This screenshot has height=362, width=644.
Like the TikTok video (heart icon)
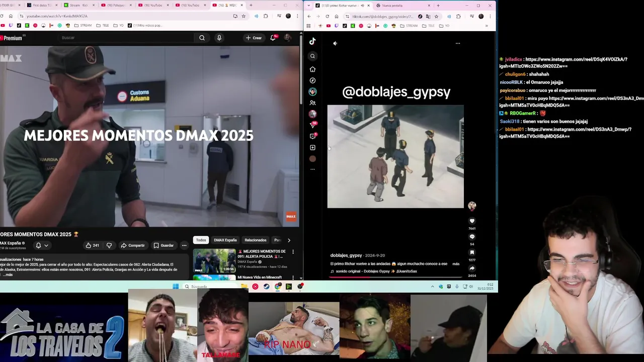tap(472, 221)
